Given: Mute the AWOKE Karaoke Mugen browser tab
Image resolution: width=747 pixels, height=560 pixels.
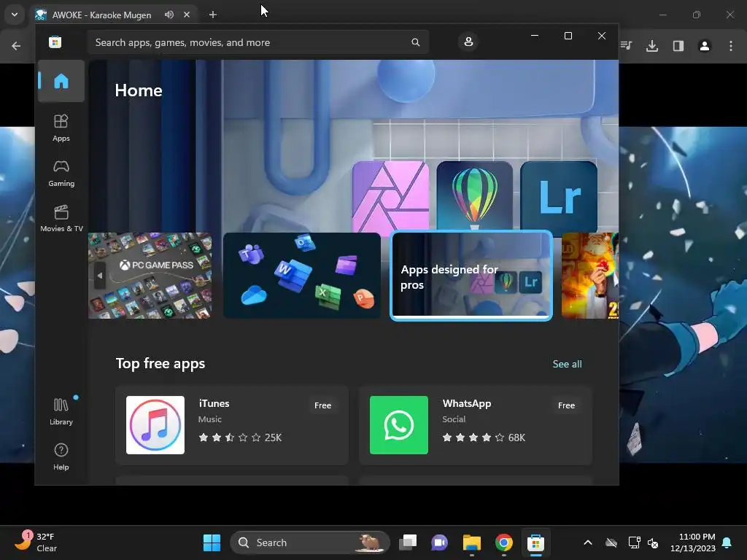Looking at the screenshot, I should (169, 15).
